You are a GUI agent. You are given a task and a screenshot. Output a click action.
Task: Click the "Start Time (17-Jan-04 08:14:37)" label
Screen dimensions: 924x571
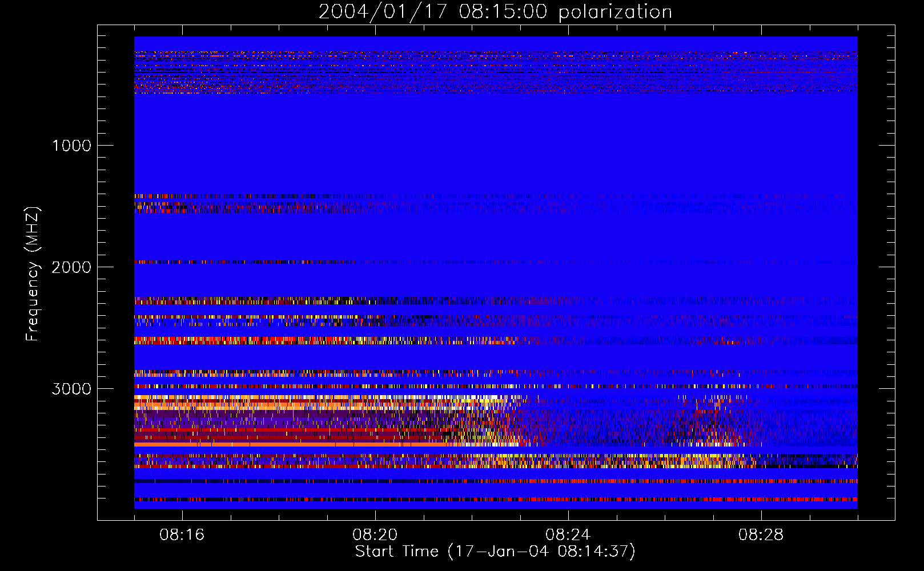495,552
